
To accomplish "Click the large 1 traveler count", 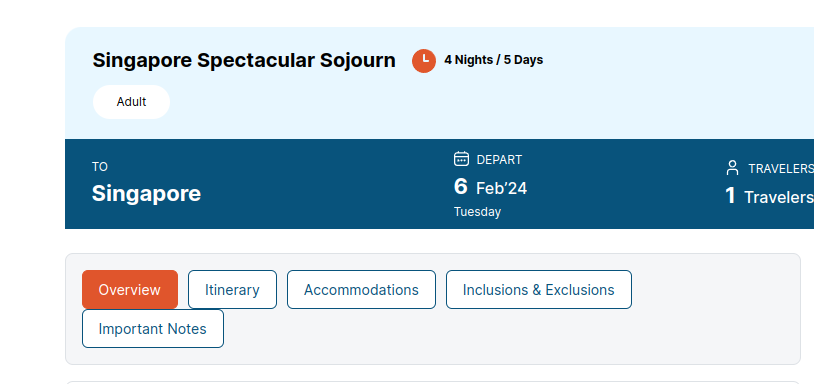I will pyautogui.click(x=730, y=196).
